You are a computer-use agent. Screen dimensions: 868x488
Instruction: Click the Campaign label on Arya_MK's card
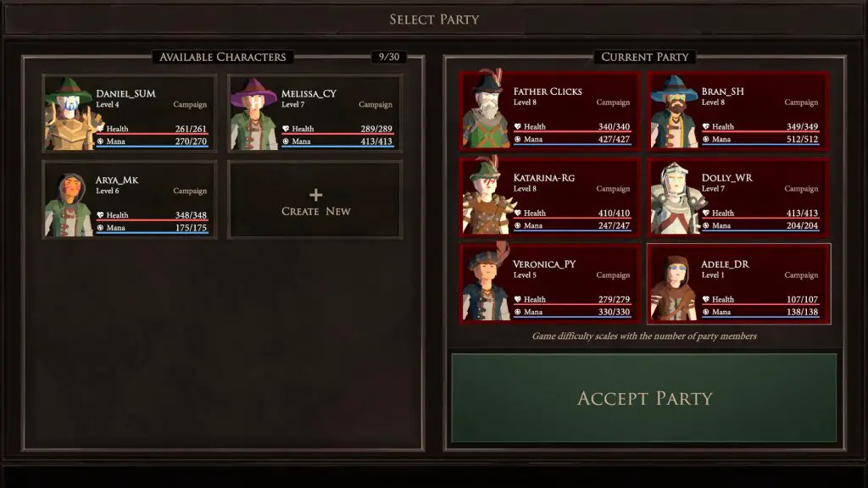pyautogui.click(x=189, y=191)
